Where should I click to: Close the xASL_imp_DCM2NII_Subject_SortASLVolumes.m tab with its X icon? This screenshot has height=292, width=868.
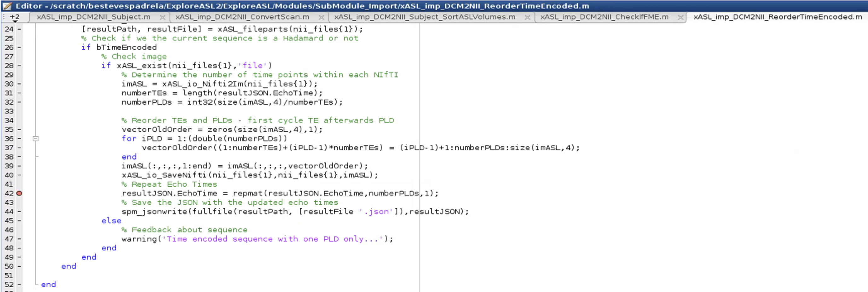click(x=527, y=17)
